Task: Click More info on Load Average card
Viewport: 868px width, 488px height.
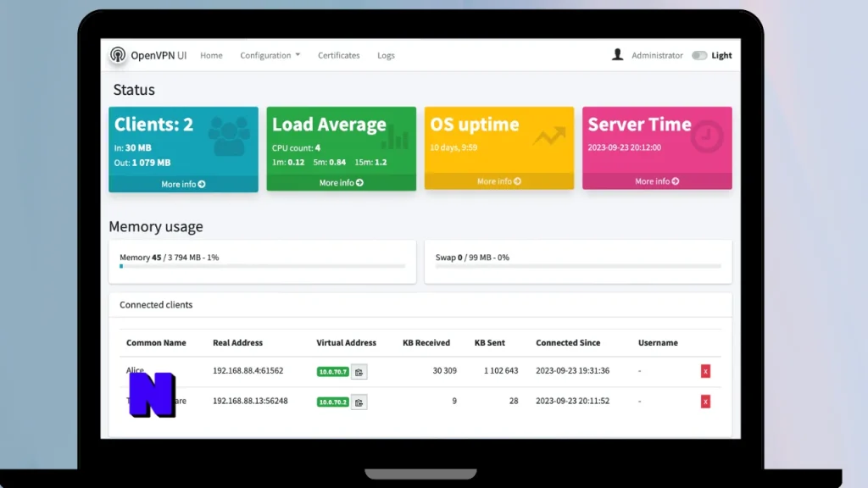Action: 341,183
